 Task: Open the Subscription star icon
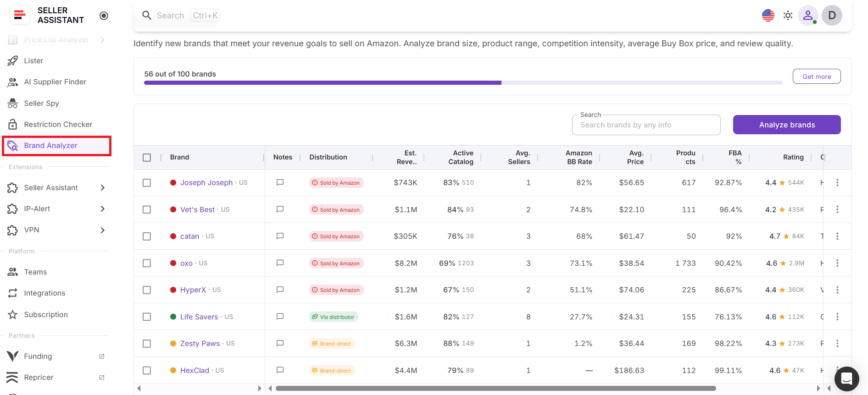coord(13,314)
